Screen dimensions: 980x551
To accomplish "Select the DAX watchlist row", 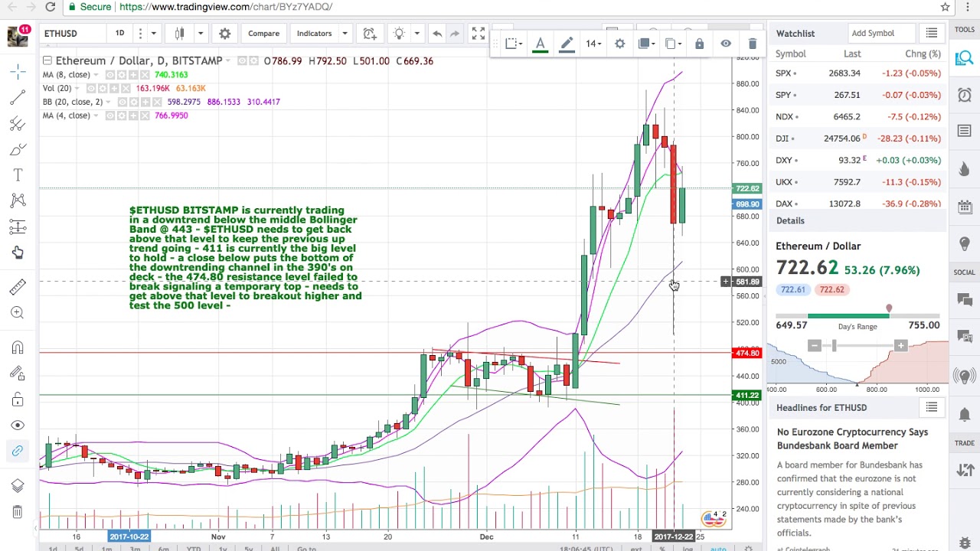I will click(x=857, y=204).
